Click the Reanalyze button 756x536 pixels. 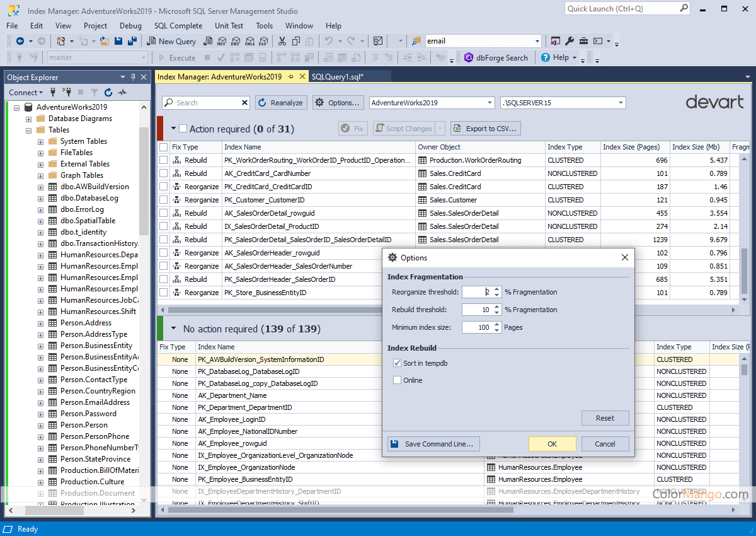point(281,103)
